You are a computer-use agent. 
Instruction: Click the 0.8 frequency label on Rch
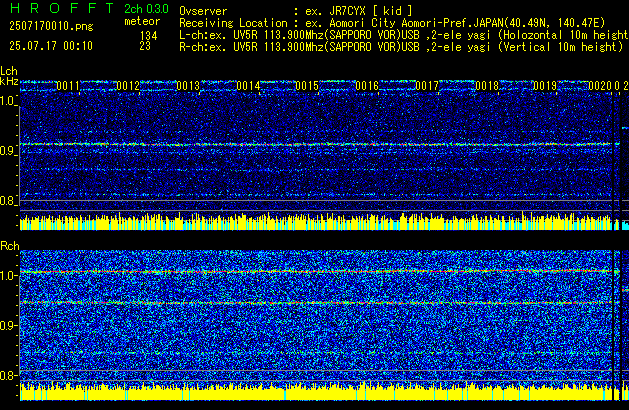click(x=8, y=375)
